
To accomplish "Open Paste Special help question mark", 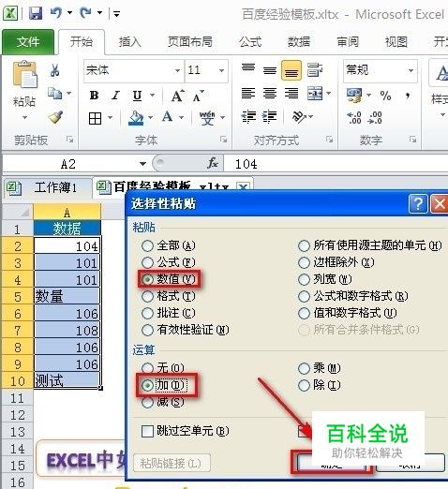I will [x=418, y=204].
